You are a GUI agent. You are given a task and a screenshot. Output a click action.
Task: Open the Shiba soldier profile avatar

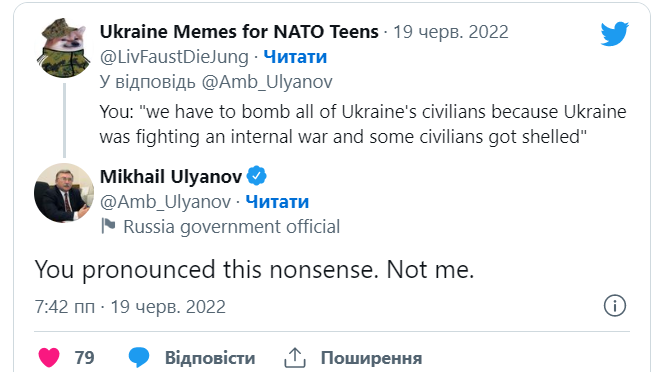click(x=63, y=48)
